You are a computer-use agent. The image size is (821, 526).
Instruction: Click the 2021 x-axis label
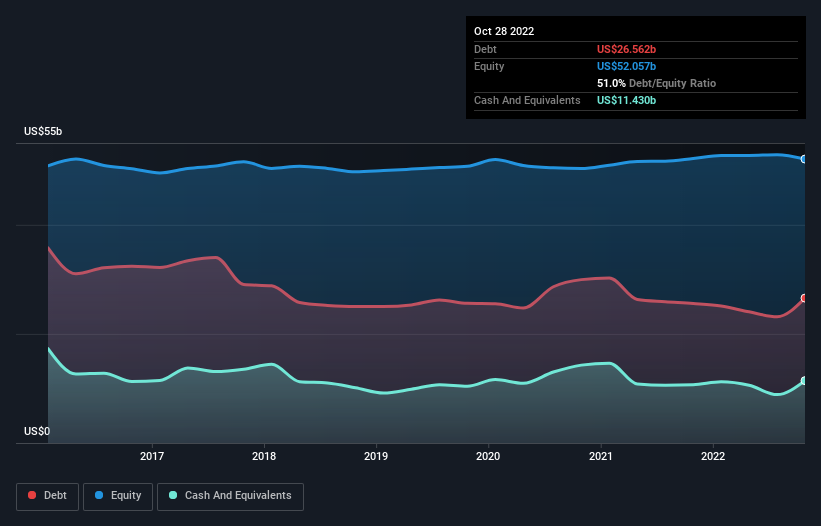601,456
